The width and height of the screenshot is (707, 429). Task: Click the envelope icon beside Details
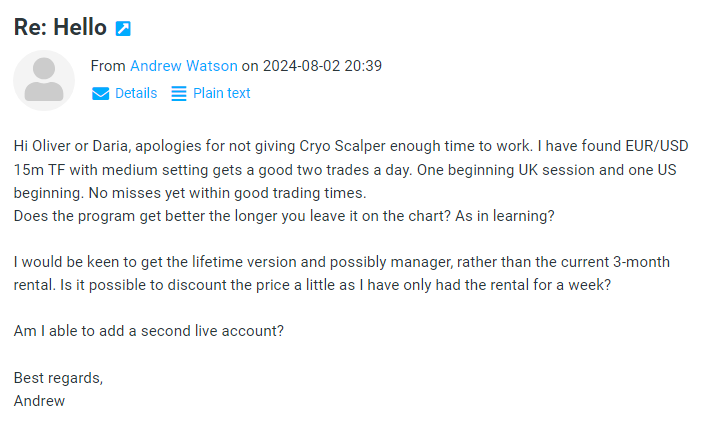click(x=100, y=93)
